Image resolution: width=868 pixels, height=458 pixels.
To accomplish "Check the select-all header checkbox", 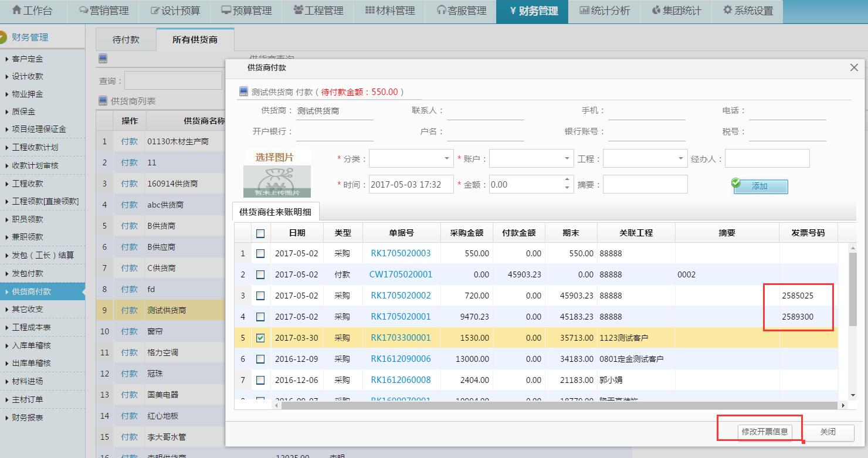I will coord(260,233).
